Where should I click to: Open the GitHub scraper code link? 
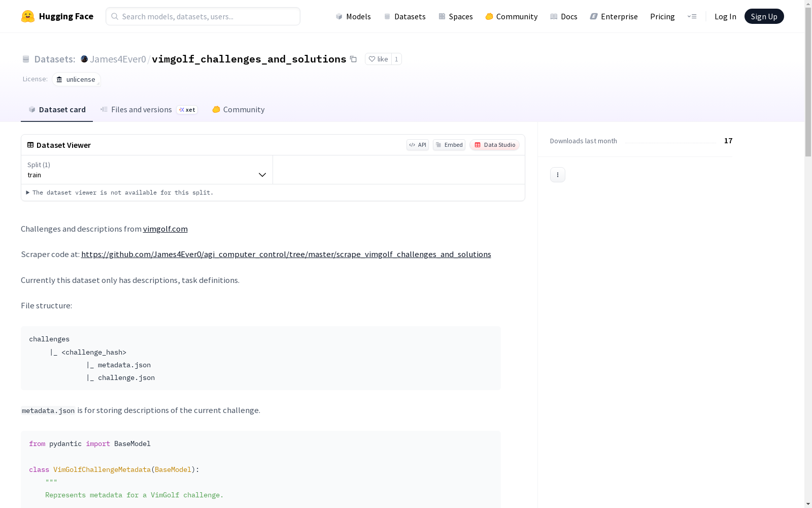point(286,255)
